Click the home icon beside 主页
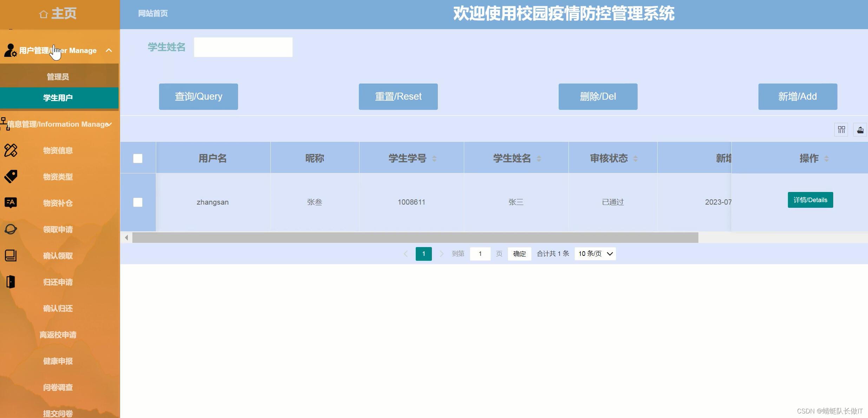The image size is (868, 418). (x=44, y=14)
